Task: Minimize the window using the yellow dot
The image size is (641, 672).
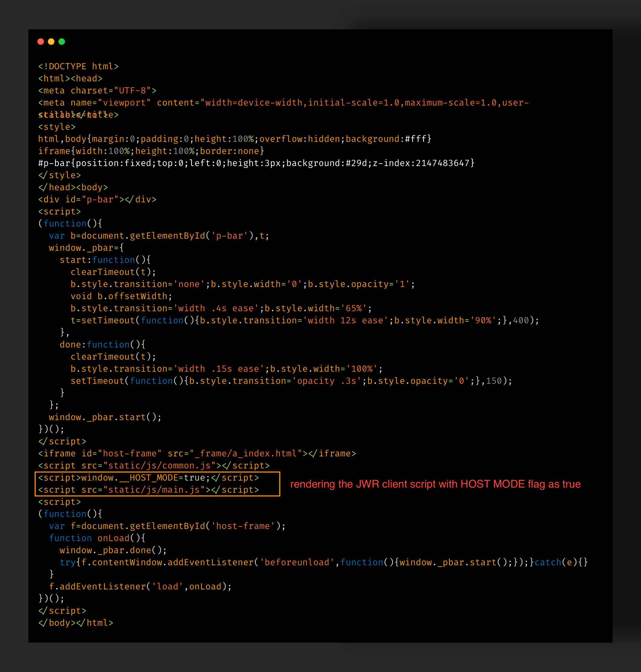Action: pos(51,42)
